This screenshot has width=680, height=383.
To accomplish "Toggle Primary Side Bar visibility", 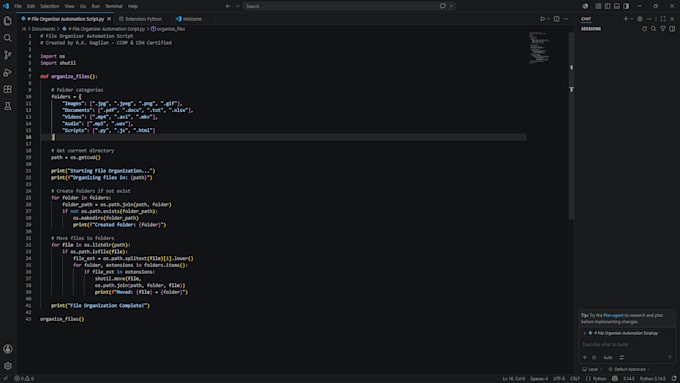I will coord(608,6).
